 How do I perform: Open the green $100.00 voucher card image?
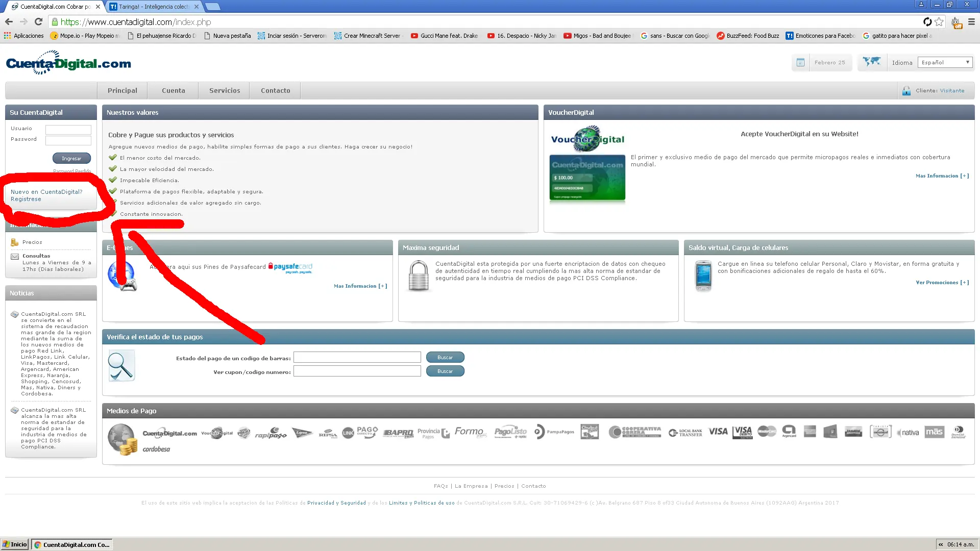587,178
